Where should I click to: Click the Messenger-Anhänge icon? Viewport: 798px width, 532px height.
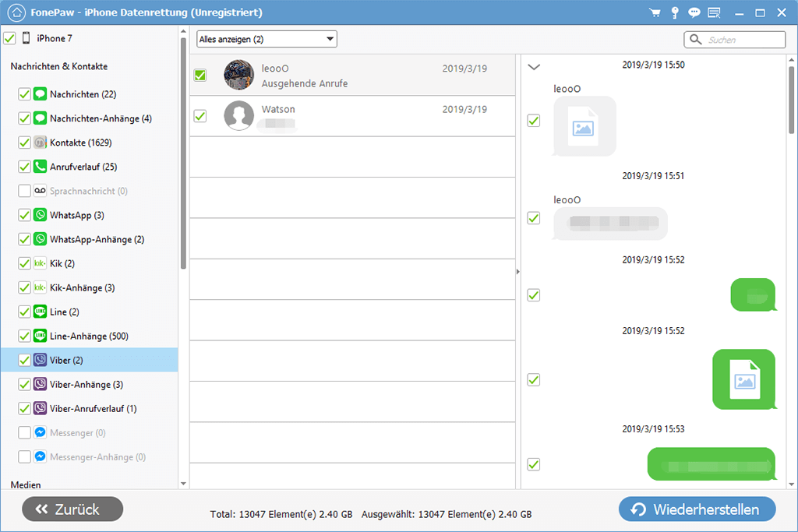(x=41, y=456)
